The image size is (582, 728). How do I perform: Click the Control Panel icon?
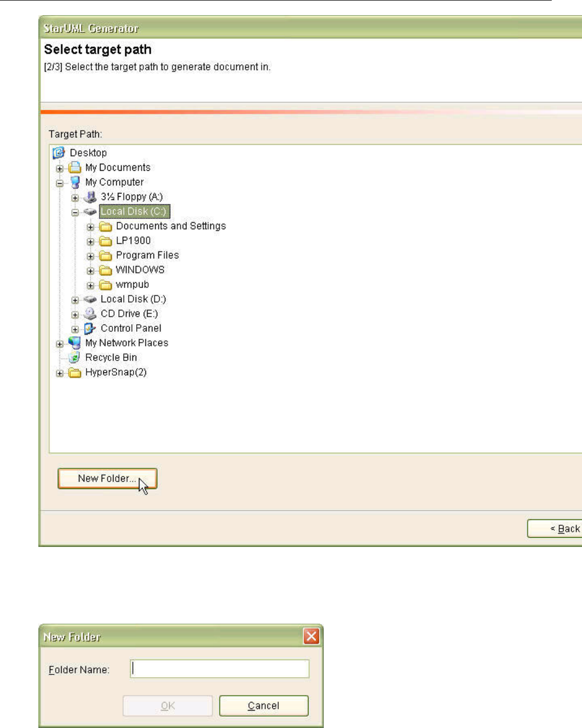[x=90, y=328]
